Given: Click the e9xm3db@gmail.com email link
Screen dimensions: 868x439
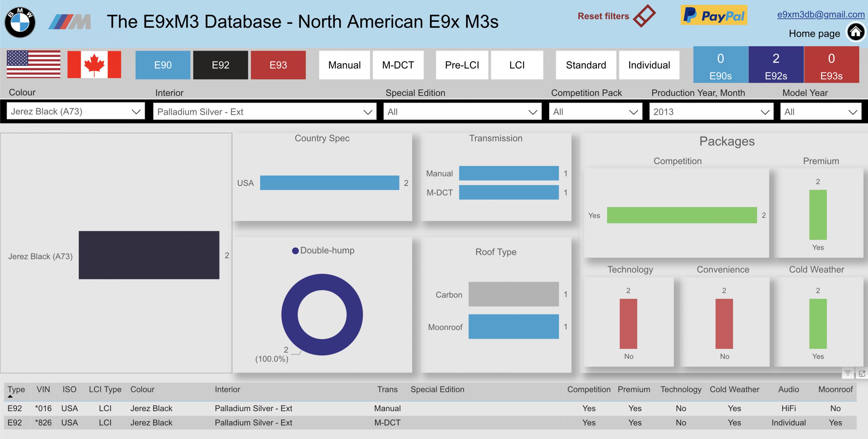Looking at the screenshot, I should click(x=821, y=14).
